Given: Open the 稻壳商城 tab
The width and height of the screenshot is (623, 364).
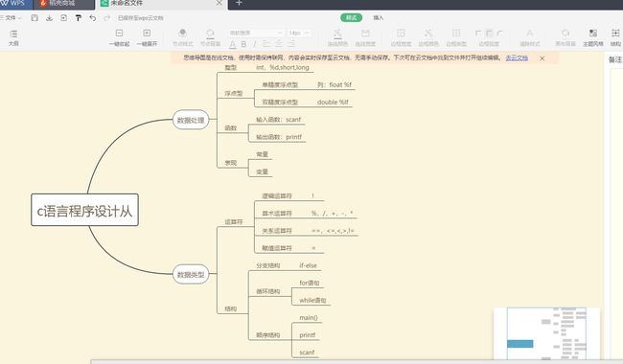Looking at the screenshot, I should (62, 3).
